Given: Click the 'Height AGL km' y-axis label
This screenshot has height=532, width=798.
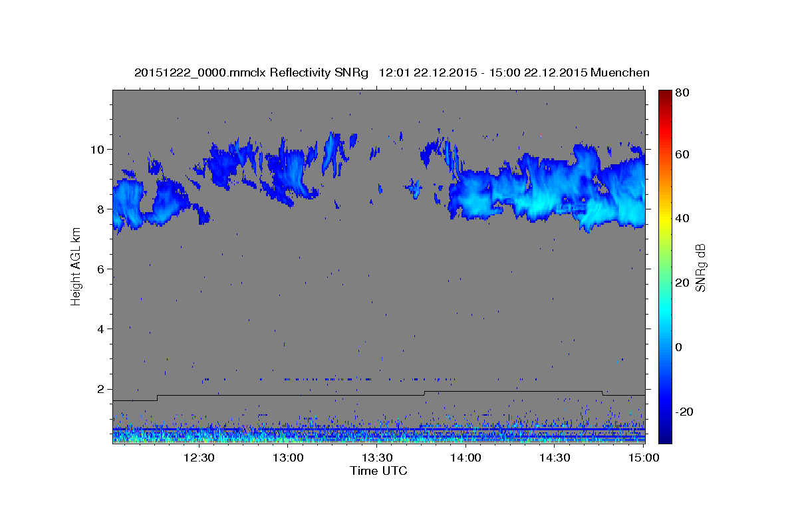Looking at the screenshot, I should coord(76,267).
